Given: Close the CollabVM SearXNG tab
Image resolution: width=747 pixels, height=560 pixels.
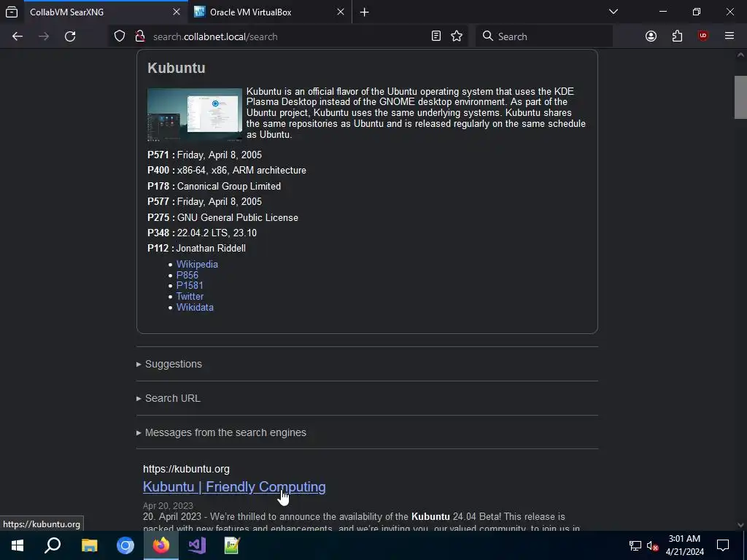Looking at the screenshot, I should 177,12.
